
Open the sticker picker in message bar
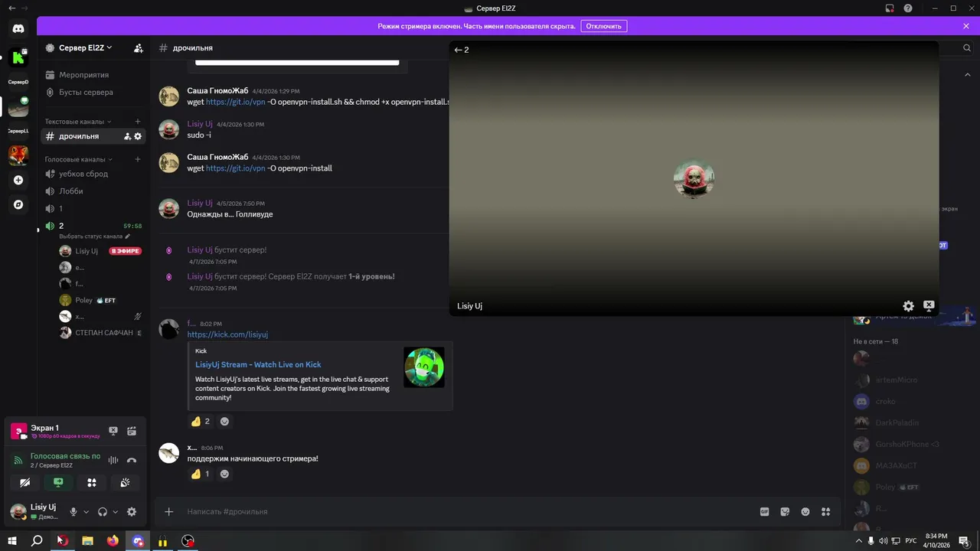pos(785,512)
